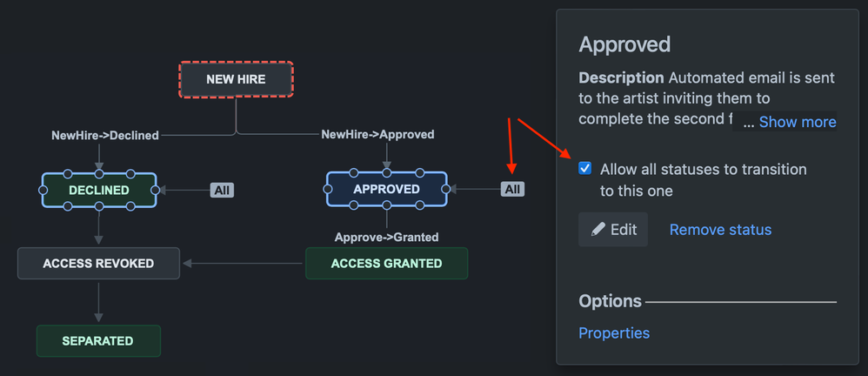Click the Remove status link
The height and width of the screenshot is (376, 868).
click(x=720, y=229)
